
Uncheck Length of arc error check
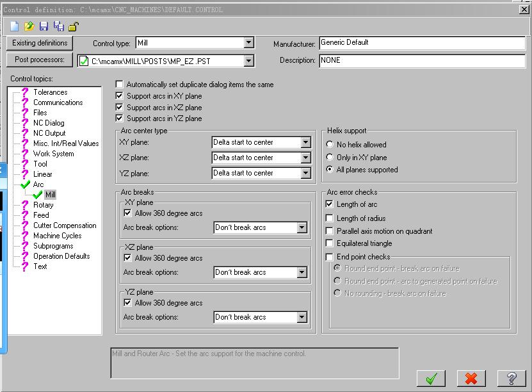pyautogui.click(x=329, y=204)
